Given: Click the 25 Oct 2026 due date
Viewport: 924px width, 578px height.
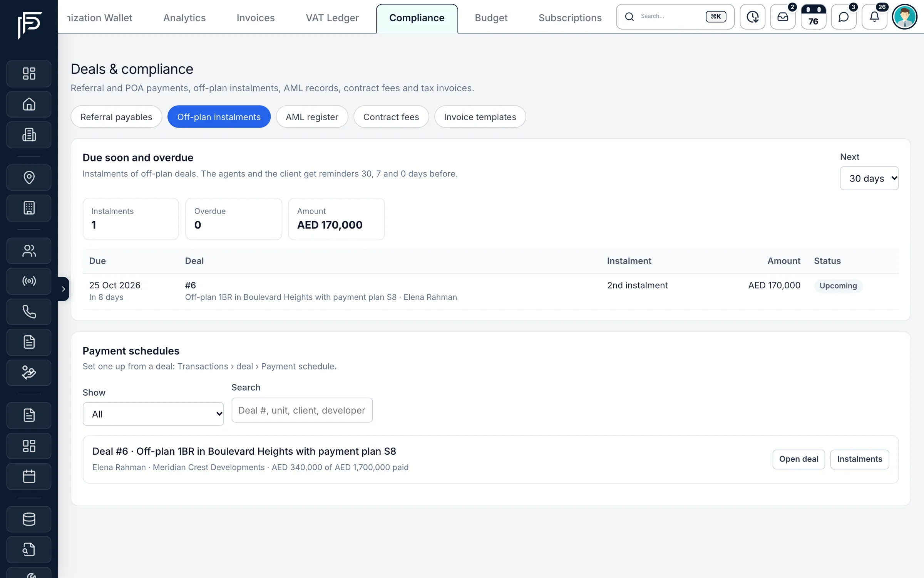Looking at the screenshot, I should click(x=115, y=285).
